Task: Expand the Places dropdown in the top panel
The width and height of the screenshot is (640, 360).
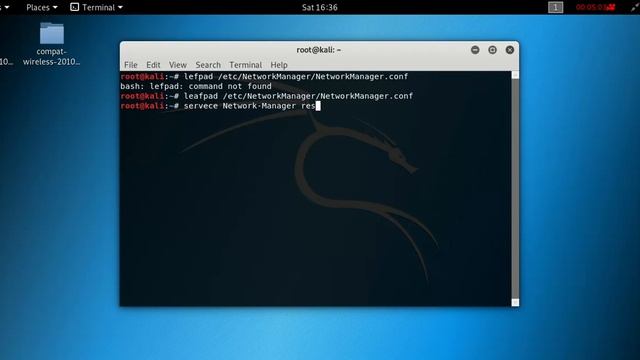Action: coord(42,7)
